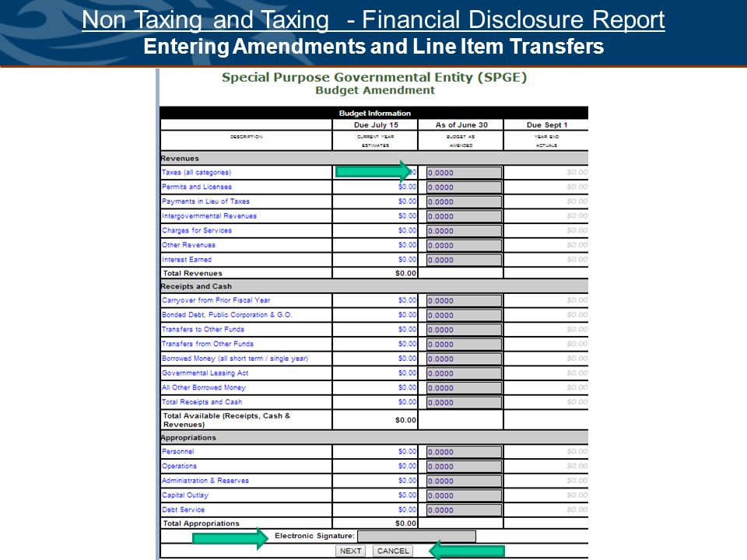
Task: Edit amended field for Administration & Reserves
Action: point(464,481)
